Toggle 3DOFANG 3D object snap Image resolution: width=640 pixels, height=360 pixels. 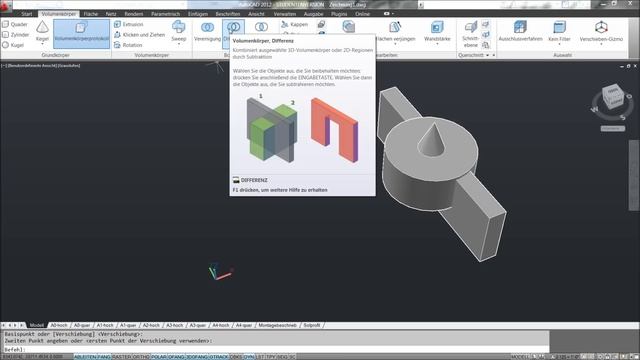pyautogui.click(x=197, y=357)
